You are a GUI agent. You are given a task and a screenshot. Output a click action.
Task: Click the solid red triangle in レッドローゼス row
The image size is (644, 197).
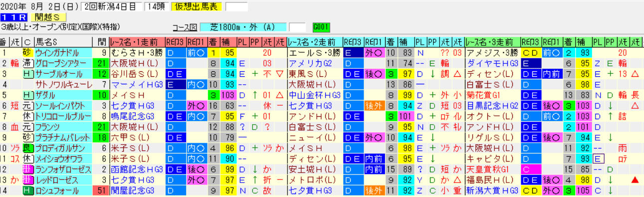click(x=635, y=180)
